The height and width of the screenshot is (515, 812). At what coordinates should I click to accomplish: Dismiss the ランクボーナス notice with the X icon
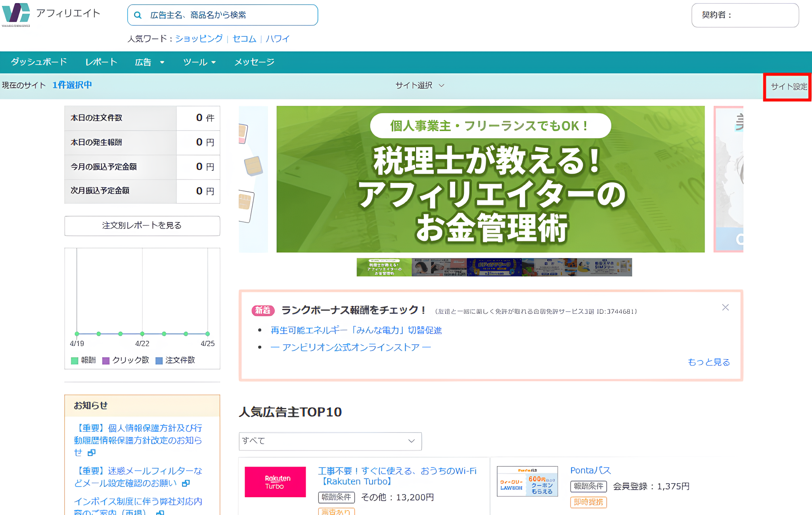point(725,307)
